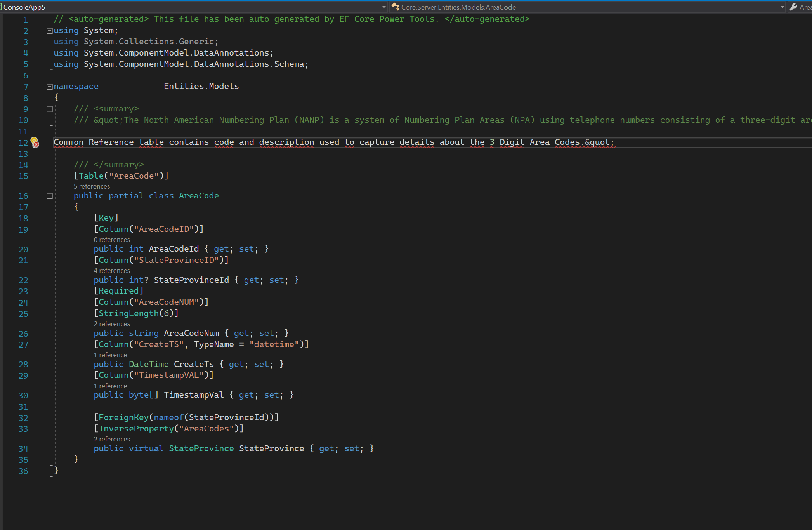Screen dimensions: 812x530
Task: Click the class icon beside Core.Server.Entities.Models.AreaCode
Action: click(x=396, y=7)
